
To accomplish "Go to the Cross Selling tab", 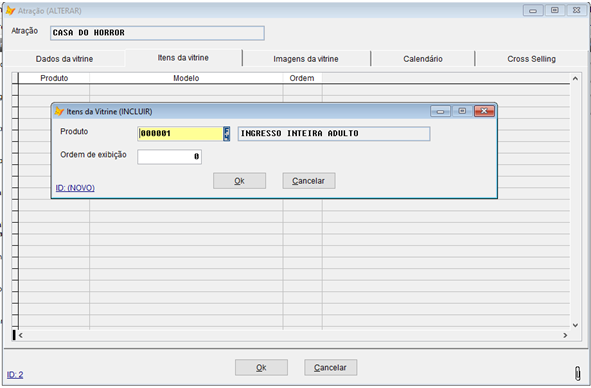I will coord(531,59).
